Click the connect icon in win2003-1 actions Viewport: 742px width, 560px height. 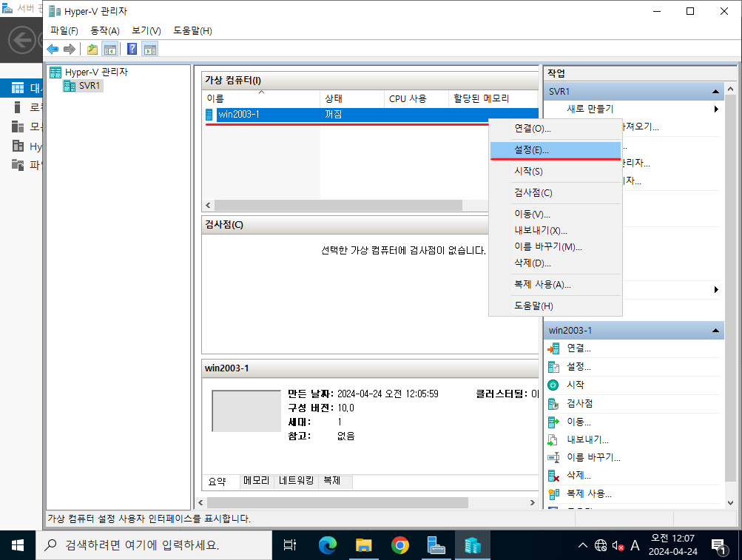tap(553, 349)
